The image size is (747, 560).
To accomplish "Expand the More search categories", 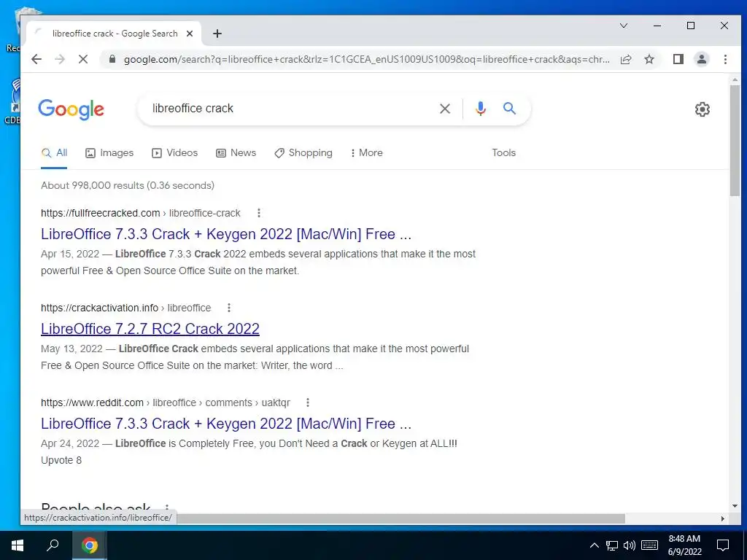I will [366, 153].
